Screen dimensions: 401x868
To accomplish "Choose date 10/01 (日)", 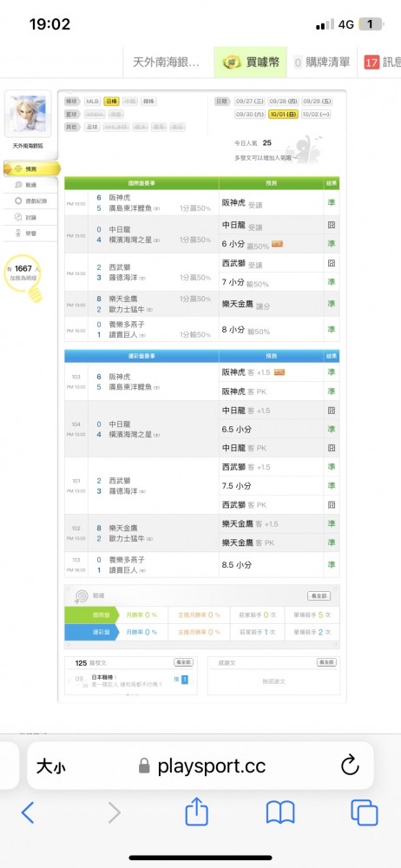I will pos(283,114).
